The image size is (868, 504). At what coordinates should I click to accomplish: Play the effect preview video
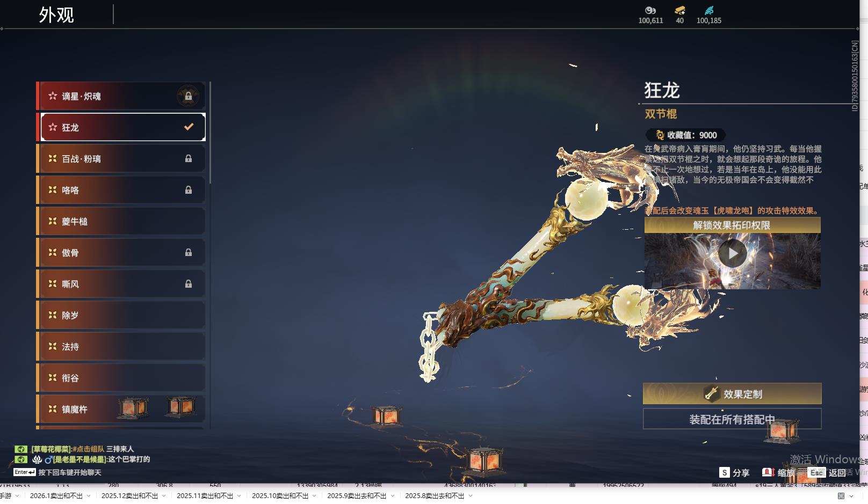[733, 253]
